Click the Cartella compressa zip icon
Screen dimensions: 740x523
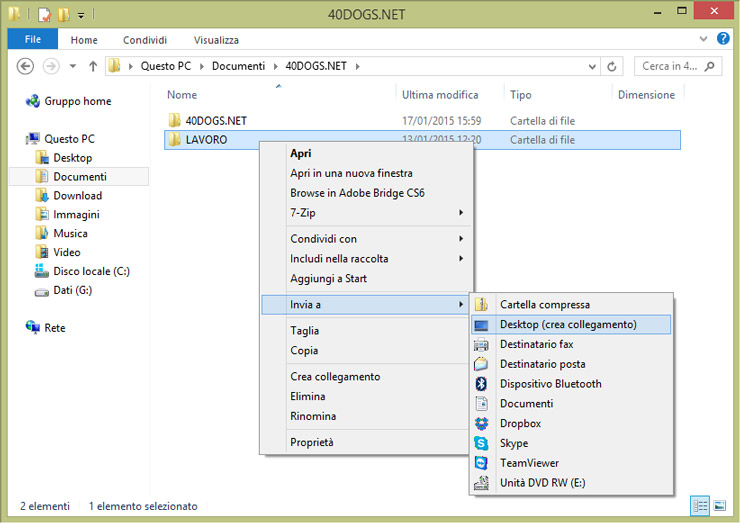481,305
